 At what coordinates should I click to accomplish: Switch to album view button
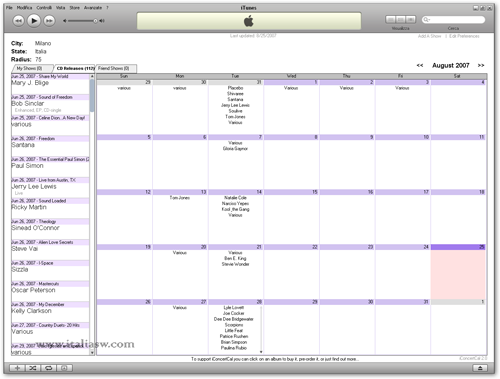click(x=401, y=20)
